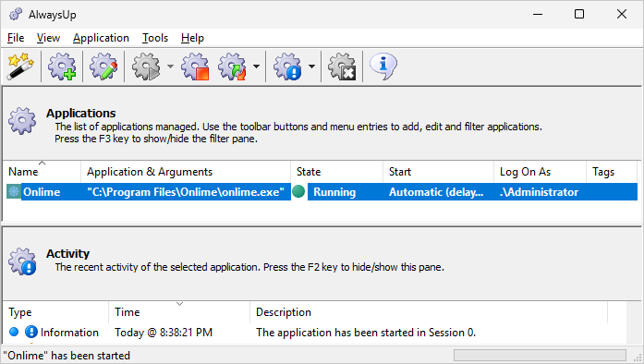Select the Onlime application name cell

[42, 192]
